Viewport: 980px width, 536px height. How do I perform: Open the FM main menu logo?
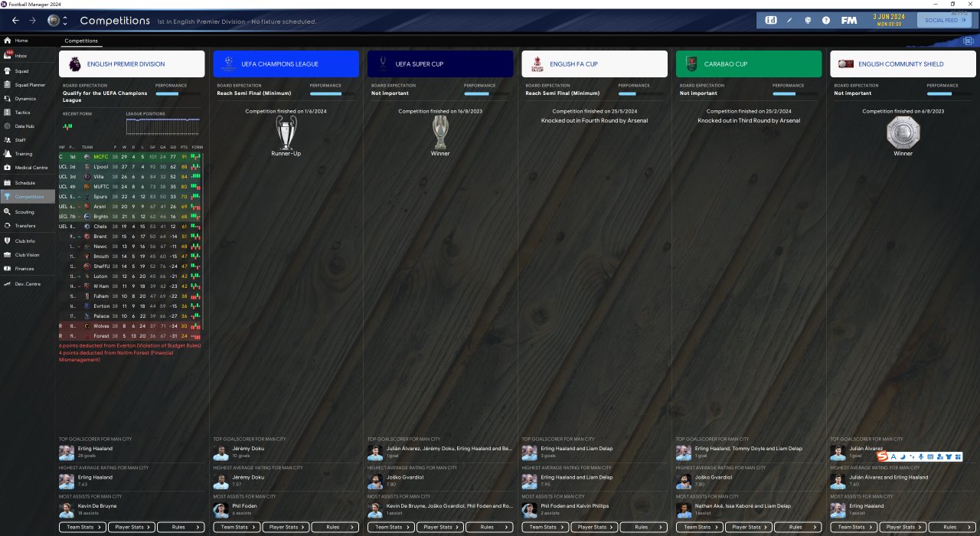click(x=848, y=20)
